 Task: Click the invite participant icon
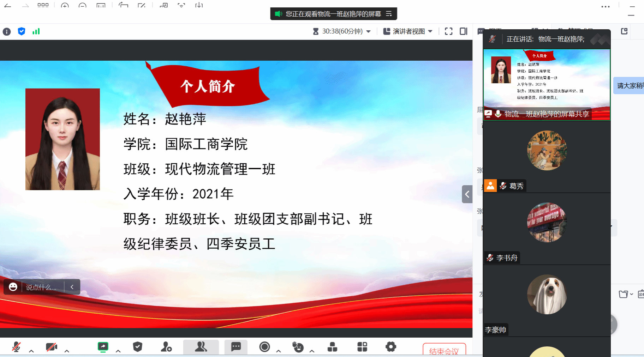[x=166, y=347]
